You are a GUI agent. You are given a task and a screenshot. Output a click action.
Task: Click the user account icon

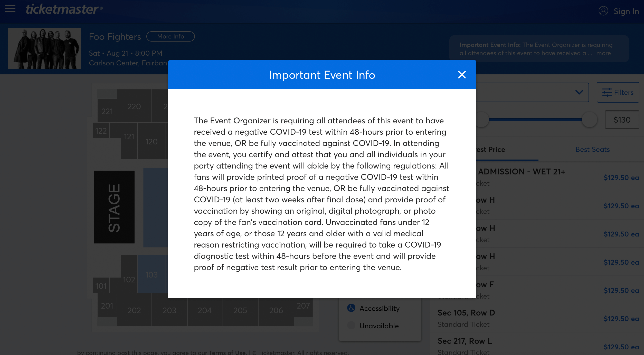click(603, 11)
